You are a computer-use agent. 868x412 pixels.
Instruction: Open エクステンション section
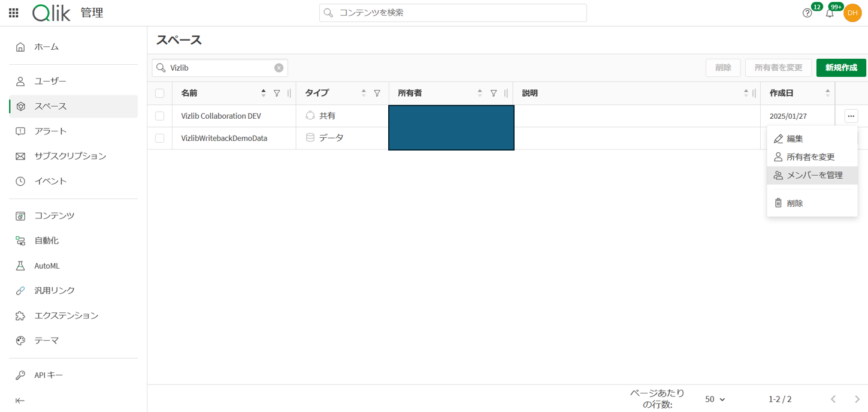click(x=73, y=315)
